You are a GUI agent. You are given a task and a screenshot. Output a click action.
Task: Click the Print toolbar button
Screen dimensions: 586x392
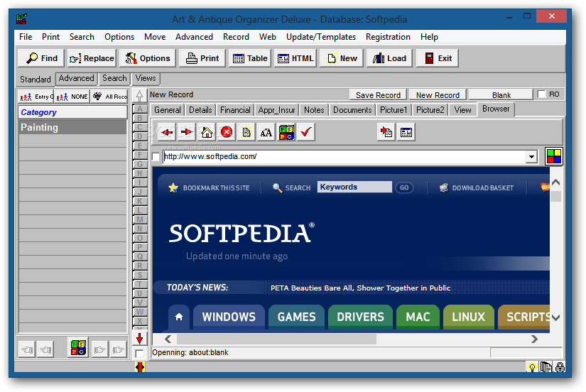click(202, 58)
